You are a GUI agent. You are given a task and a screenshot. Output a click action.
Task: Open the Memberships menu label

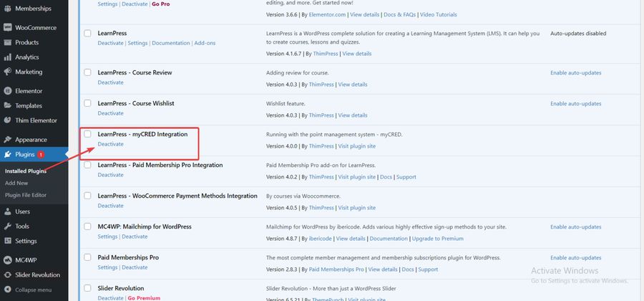(x=33, y=8)
